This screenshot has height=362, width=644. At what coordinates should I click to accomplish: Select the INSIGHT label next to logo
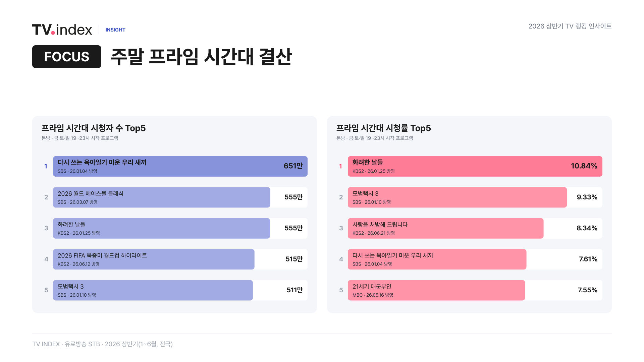[115, 30]
